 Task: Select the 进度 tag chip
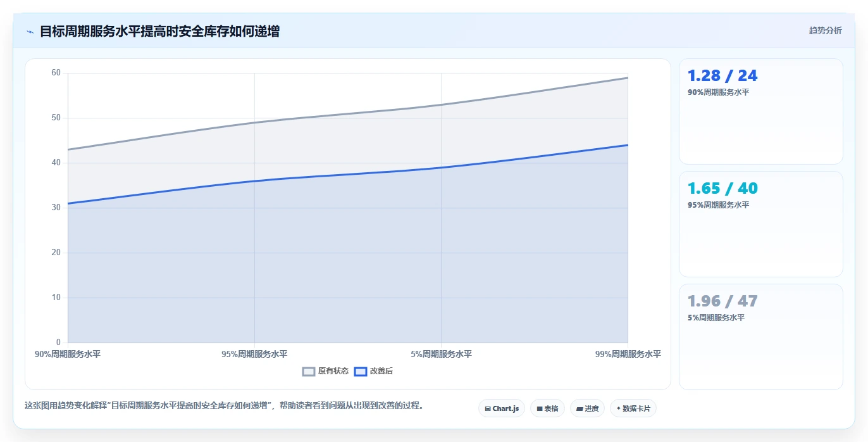pos(587,408)
